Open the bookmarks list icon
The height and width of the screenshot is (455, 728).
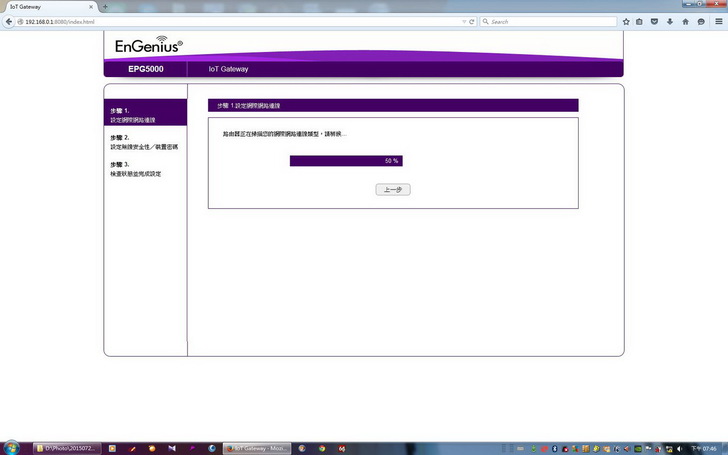[640, 21]
